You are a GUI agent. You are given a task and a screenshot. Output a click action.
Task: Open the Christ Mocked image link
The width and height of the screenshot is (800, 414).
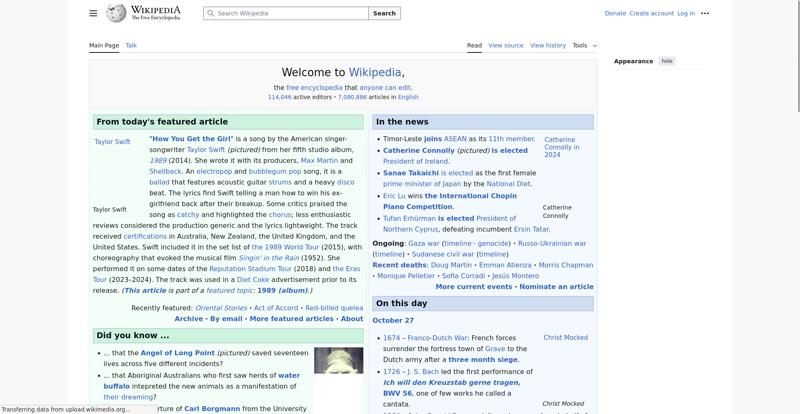point(565,338)
